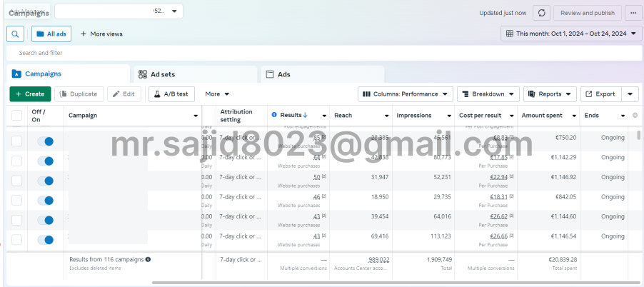The height and width of the screenshot is (287, 644).
Task: Click the info icon next to 116 campaigns
Action: click(x=148, y=260)
